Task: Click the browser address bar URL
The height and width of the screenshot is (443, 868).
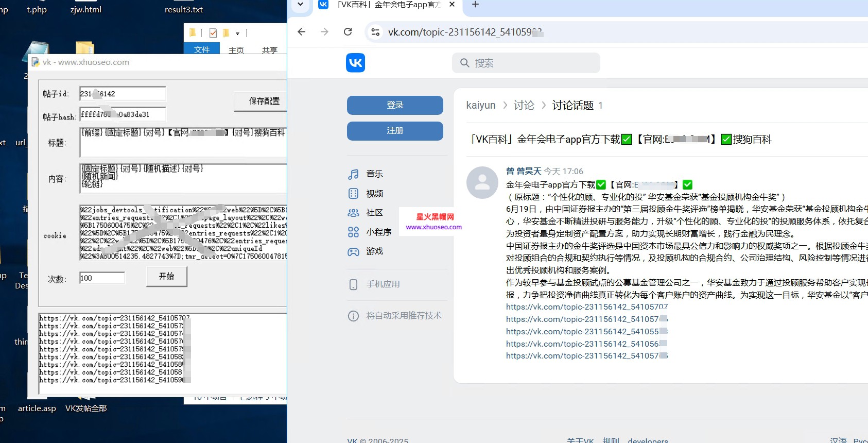Action: click(x=465, y=32)
